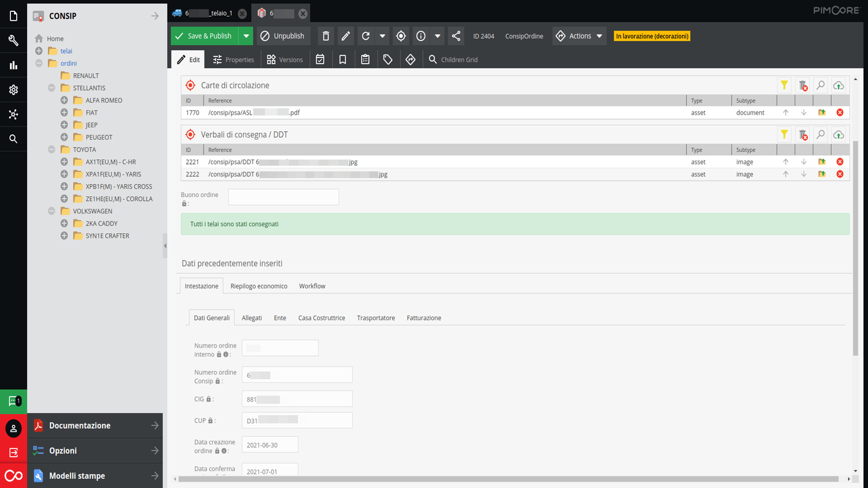Click the horizontal scrollbar at bottom

(508, 479)
